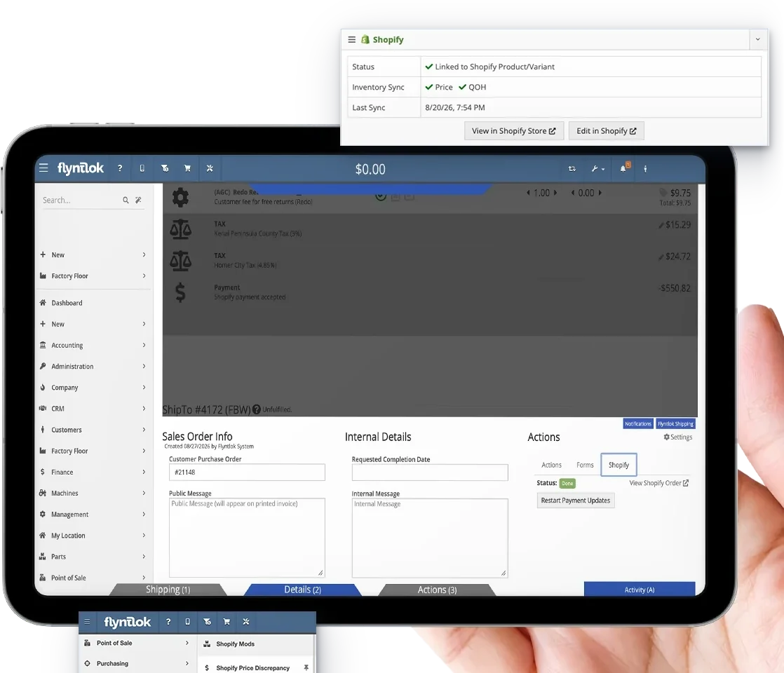This screenshot has height=673, width=784.
Task: Click Edit in Shopify button
Action: pos(606,131)
